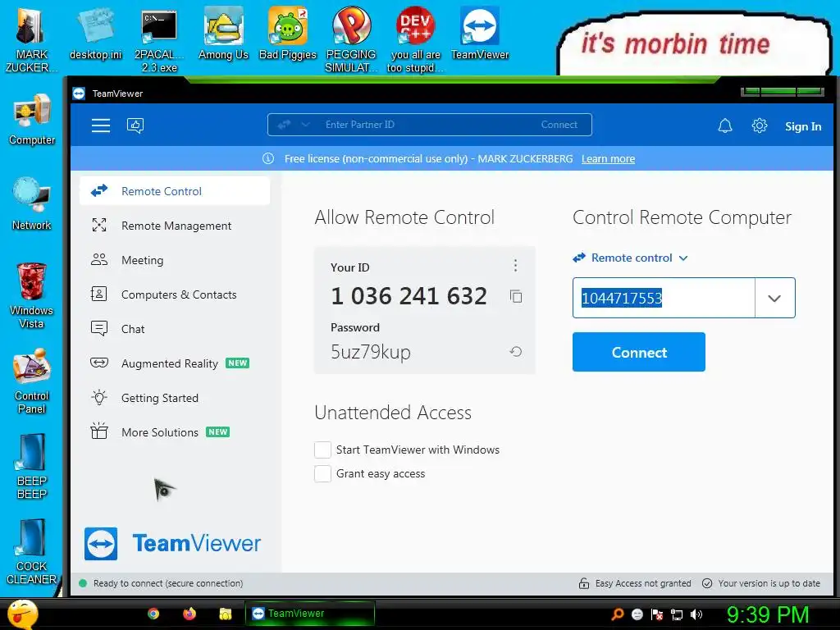
Task: Select the 2PACAL 2.3.exe desktop icon
Action: 159,40
